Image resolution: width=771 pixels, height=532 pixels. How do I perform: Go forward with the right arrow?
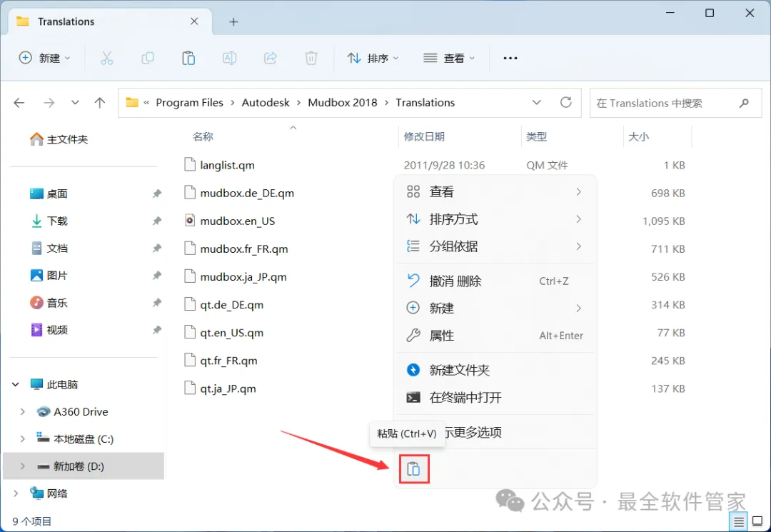pyautogui.click(x=49, y=103)
